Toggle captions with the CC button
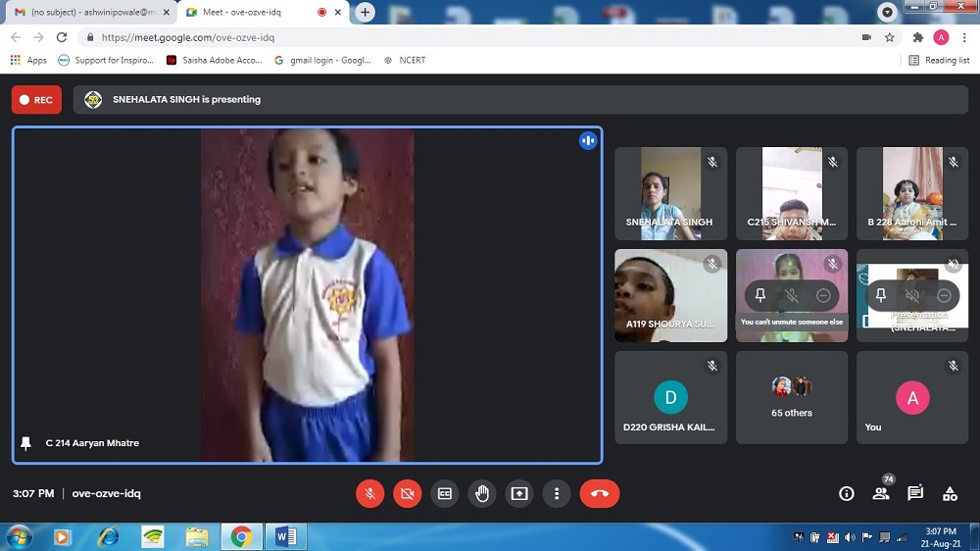Image resolution: width=980 pixels, height=551 pixels. click(x=444, y=493)
